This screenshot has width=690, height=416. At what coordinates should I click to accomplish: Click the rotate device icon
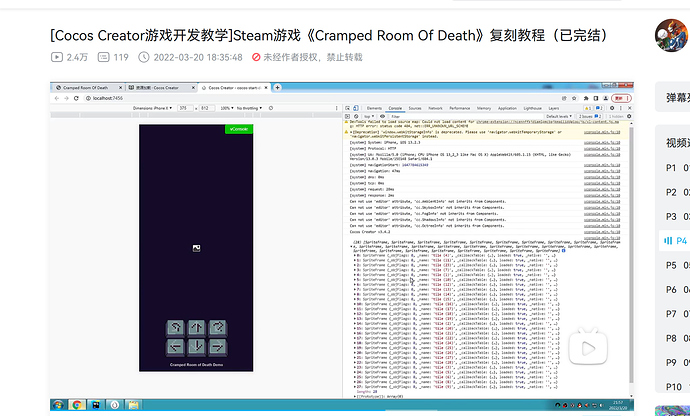click(x=271, y=108)
